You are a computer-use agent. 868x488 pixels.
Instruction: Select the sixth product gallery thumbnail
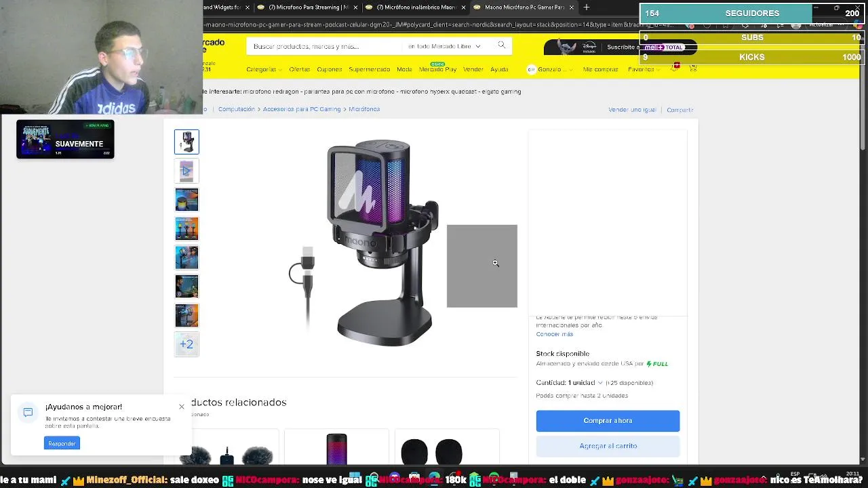(186, 286)
